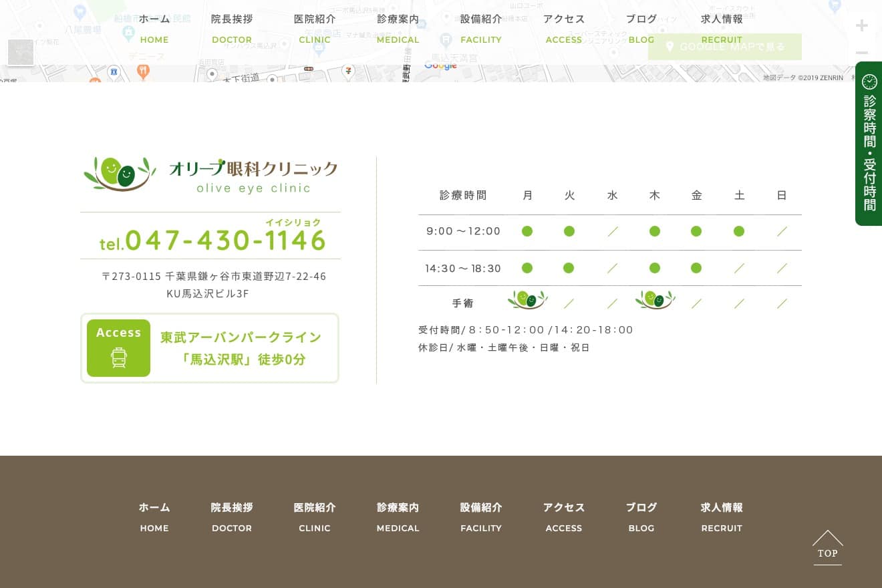Open the 診察時間・受付時間 side tab
The image size is (882, 588).
pyautogui.click(x=869, y=144)
